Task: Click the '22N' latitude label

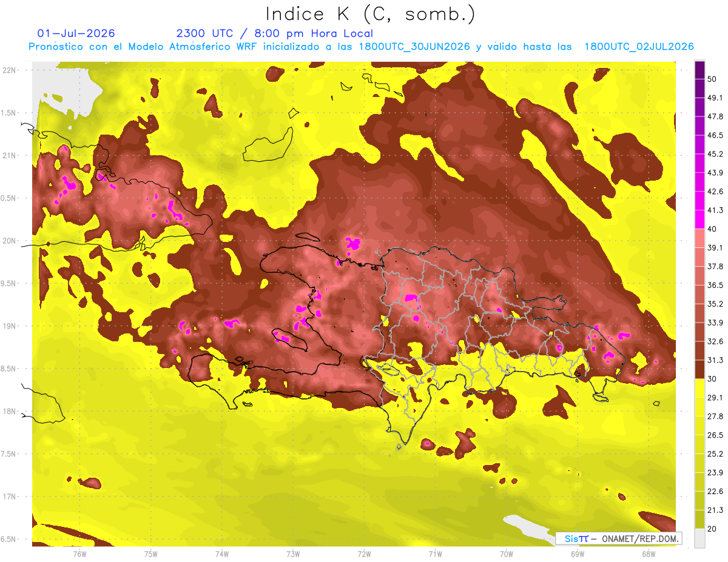Action: tap(8, 70)
